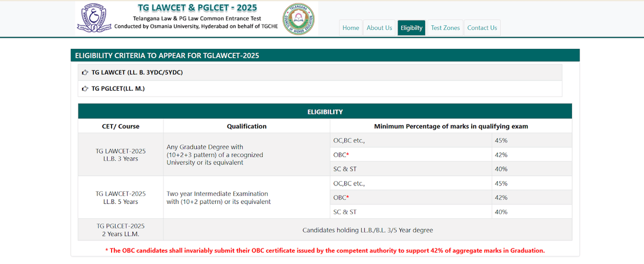Image resolution: width=644 pixels, height=264 pixels.
Task: Click OC,BC etc. in LL.B. 5 Years row
Action: point(411,183)
